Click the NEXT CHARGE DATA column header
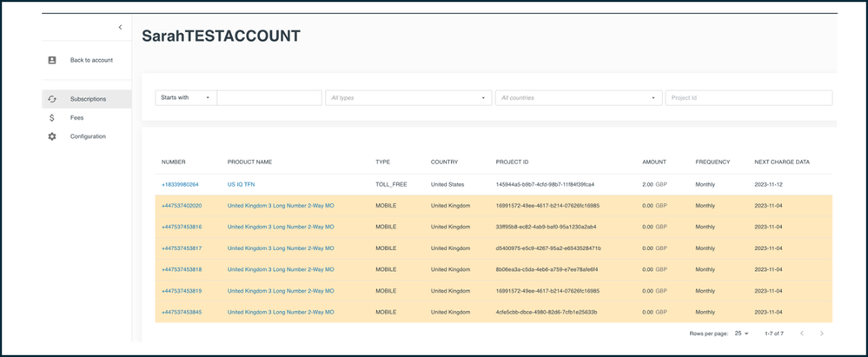The height and width of the screenshot is (357, 868). pyautogui.click(x=782, y=162)
